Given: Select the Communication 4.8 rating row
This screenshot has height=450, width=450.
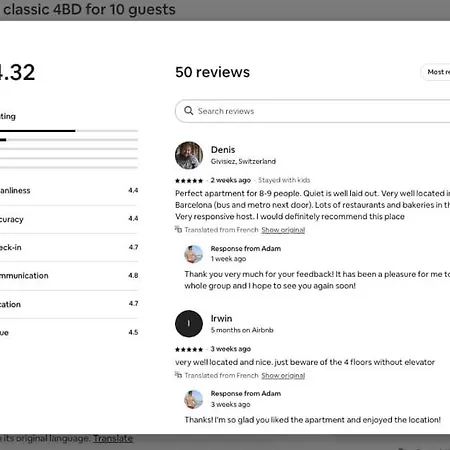Looking at the screenshot, I should [x=69, y=276].
